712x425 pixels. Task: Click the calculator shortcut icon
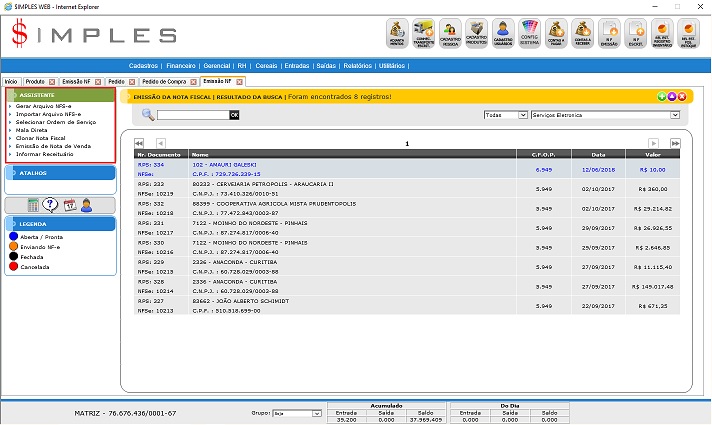coord(33,205)
